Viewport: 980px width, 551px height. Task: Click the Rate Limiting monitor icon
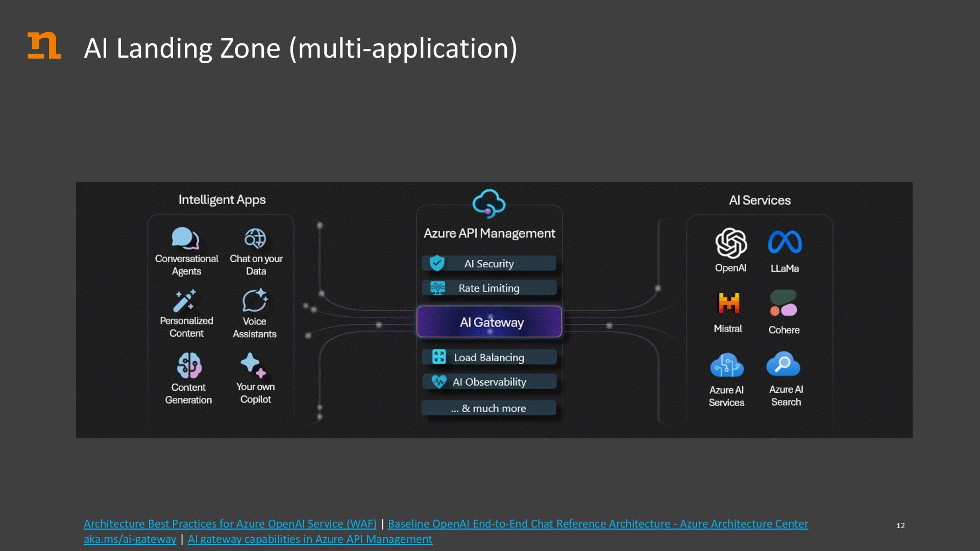click(437, 288)
